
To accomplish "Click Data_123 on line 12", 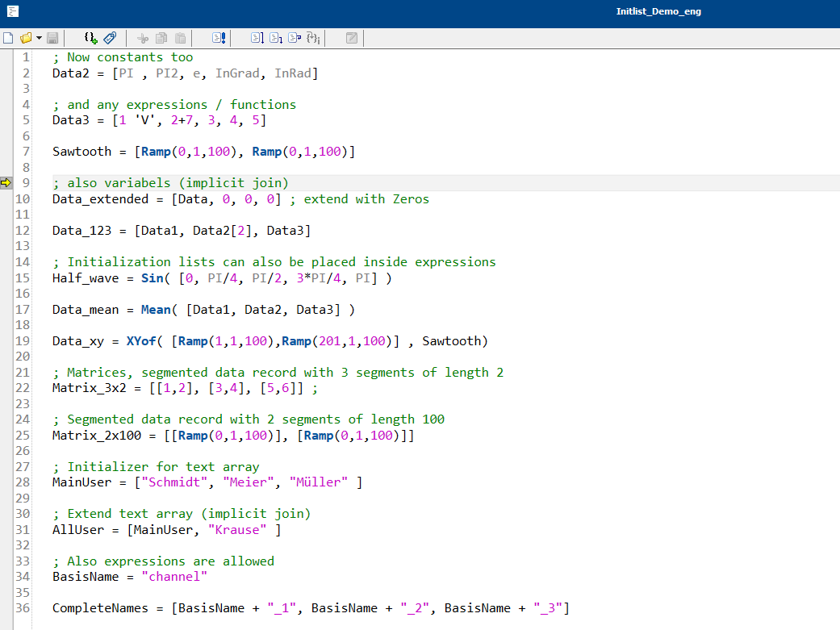I will point(82,231).
